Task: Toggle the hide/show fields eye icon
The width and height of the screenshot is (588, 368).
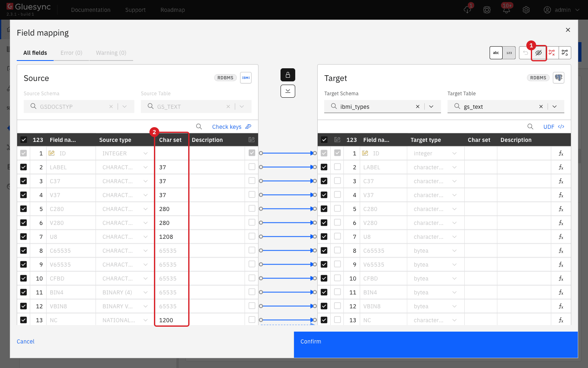Action: tap(539, 53)
